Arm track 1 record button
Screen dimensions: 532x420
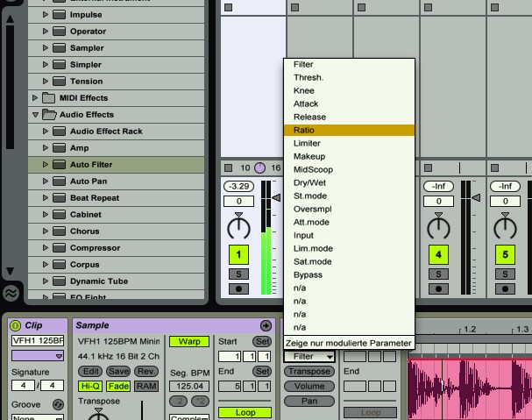pos(239,289)
